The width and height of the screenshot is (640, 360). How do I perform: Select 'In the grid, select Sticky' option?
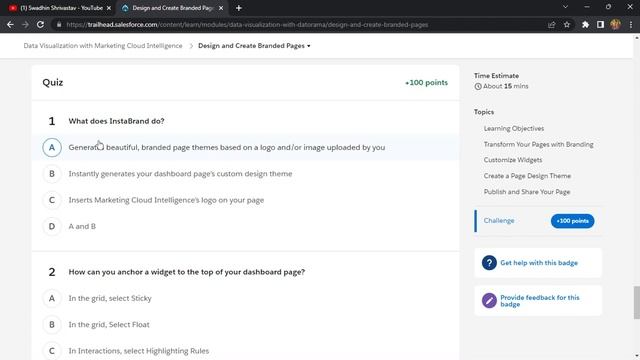coord(110,298)
